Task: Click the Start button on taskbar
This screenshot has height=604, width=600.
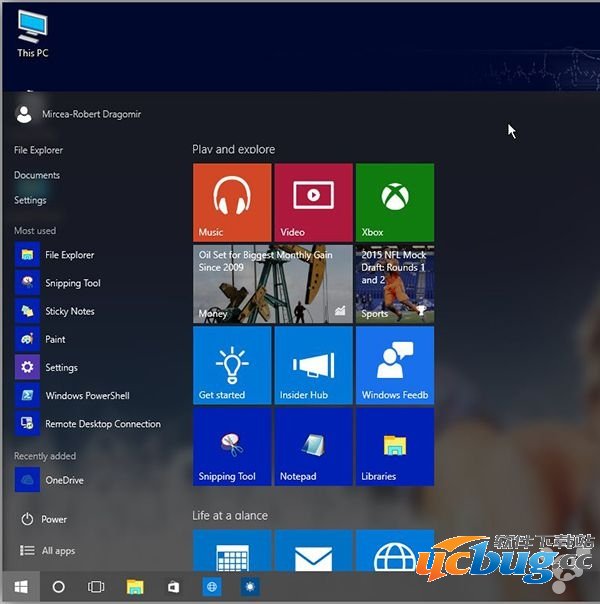Action: [x=21, y=587]
